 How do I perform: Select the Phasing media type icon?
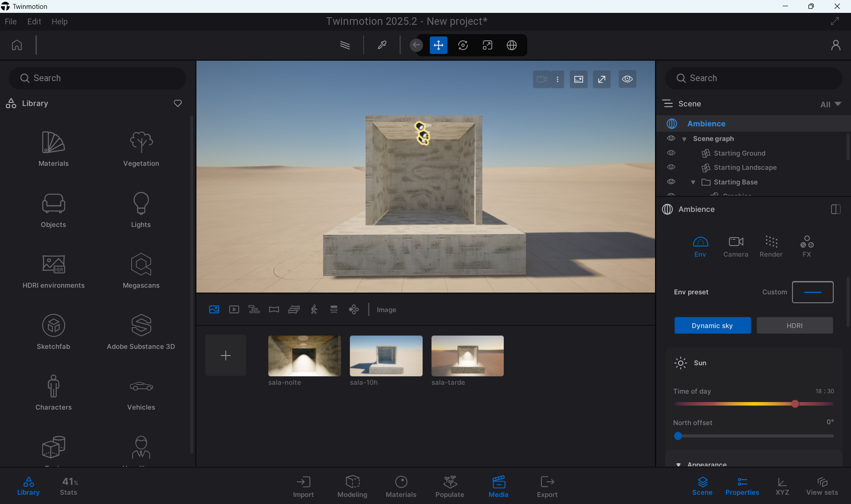point(334,309)
